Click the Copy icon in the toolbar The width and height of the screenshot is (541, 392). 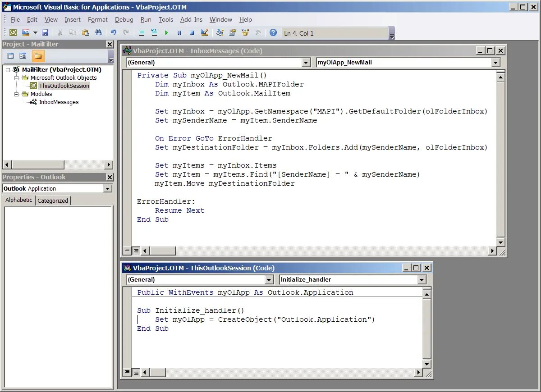pos(73,32)
